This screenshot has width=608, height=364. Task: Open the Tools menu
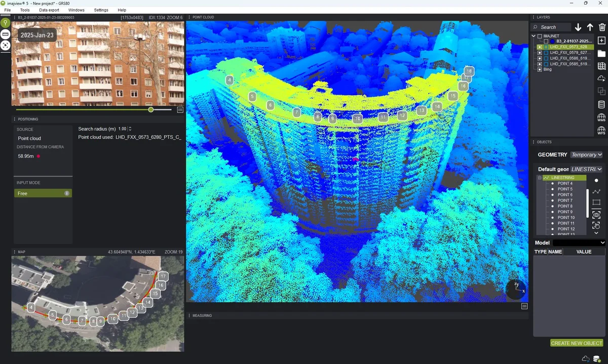click(x=25, y=10)
